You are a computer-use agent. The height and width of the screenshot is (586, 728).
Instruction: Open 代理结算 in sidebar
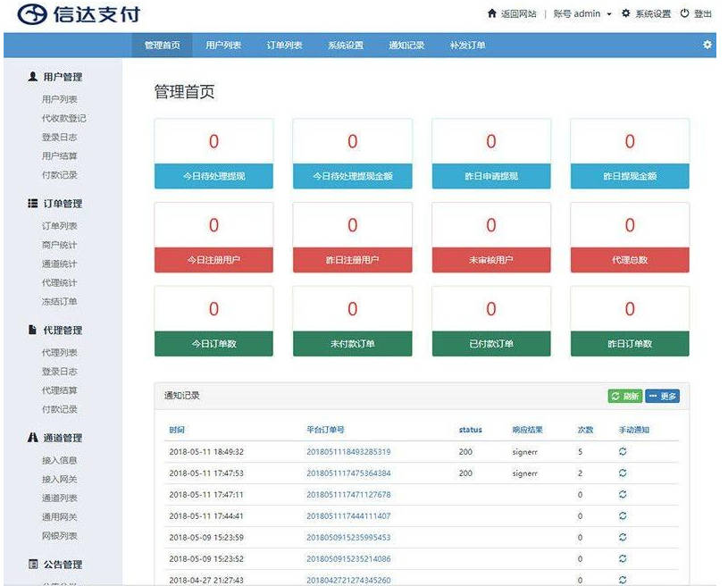tap(60, 390)
